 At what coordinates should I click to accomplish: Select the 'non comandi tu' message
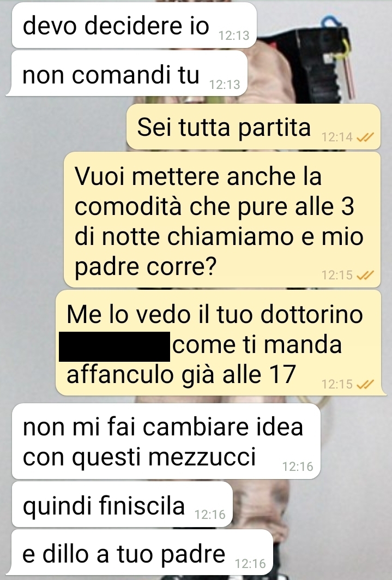point(126,74)
